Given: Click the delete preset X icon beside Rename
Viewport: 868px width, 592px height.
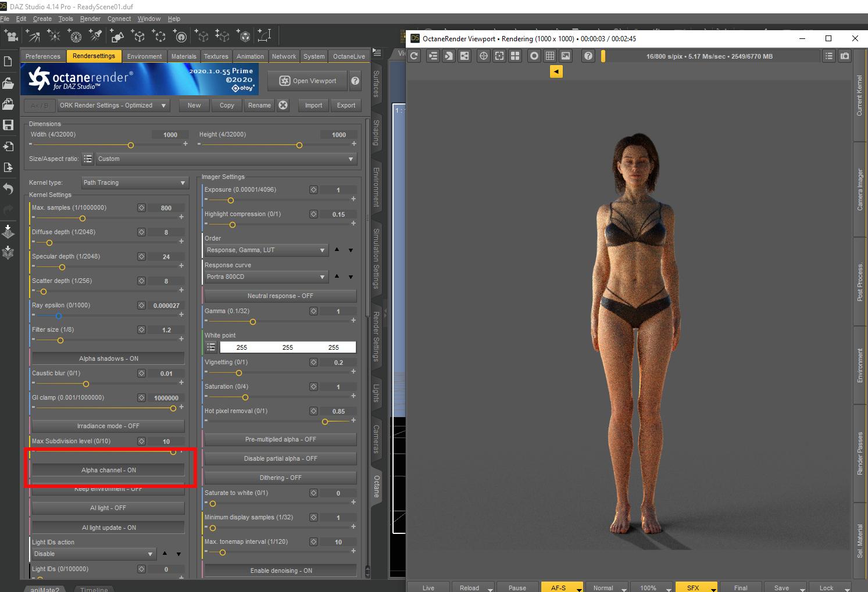Looking at the screenshot, I should (283, 105).
